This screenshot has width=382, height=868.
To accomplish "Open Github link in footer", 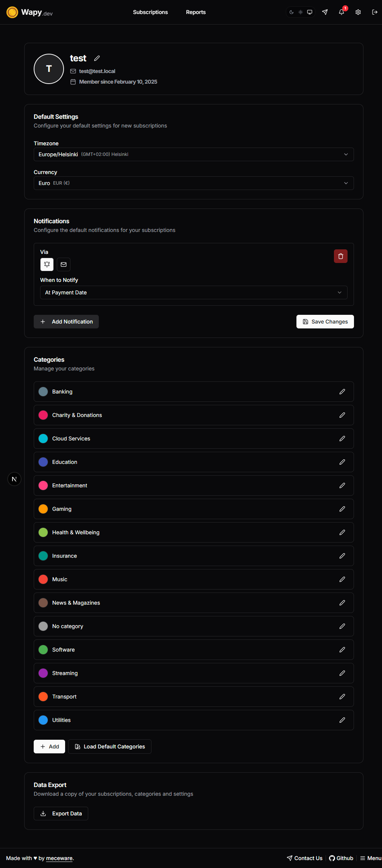I will tap(341, 858).
